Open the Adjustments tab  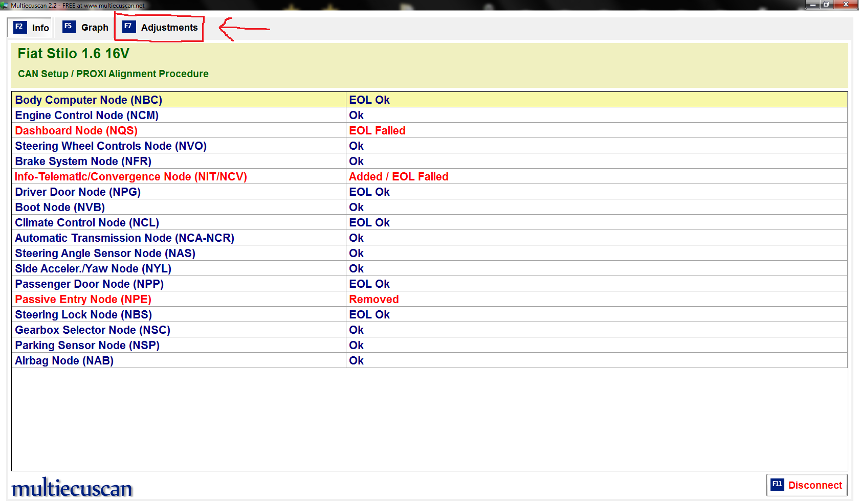[160, 28]
